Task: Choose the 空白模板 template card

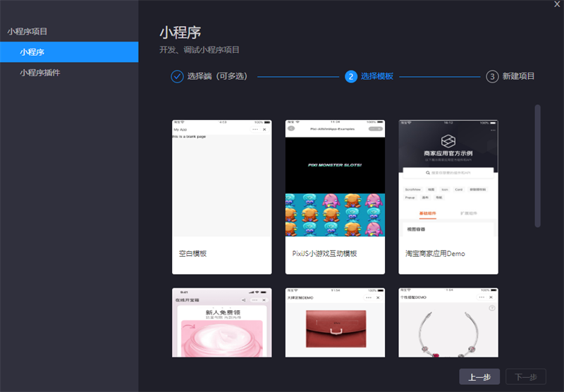Action: point(222,197)
